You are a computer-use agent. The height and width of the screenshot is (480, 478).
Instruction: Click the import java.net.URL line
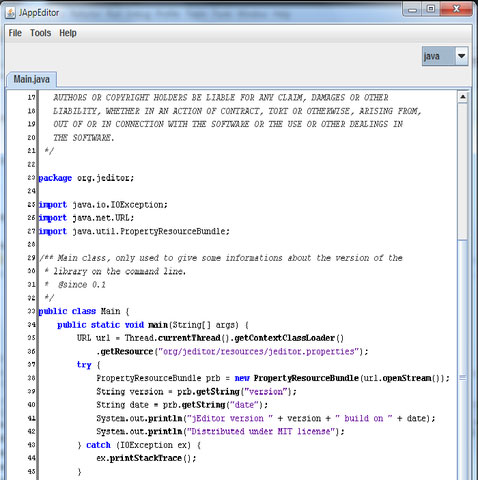86,218
